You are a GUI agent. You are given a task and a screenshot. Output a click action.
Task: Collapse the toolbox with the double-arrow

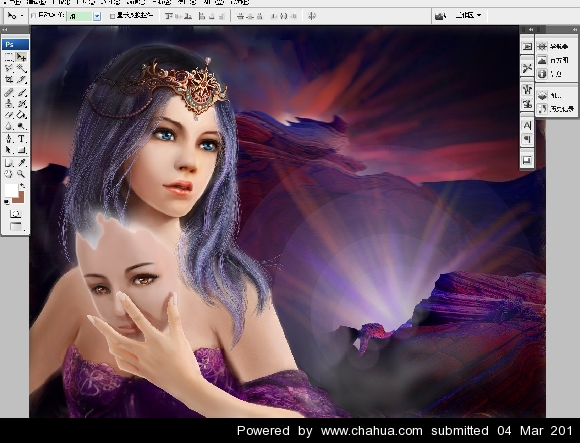coord(4,30)
